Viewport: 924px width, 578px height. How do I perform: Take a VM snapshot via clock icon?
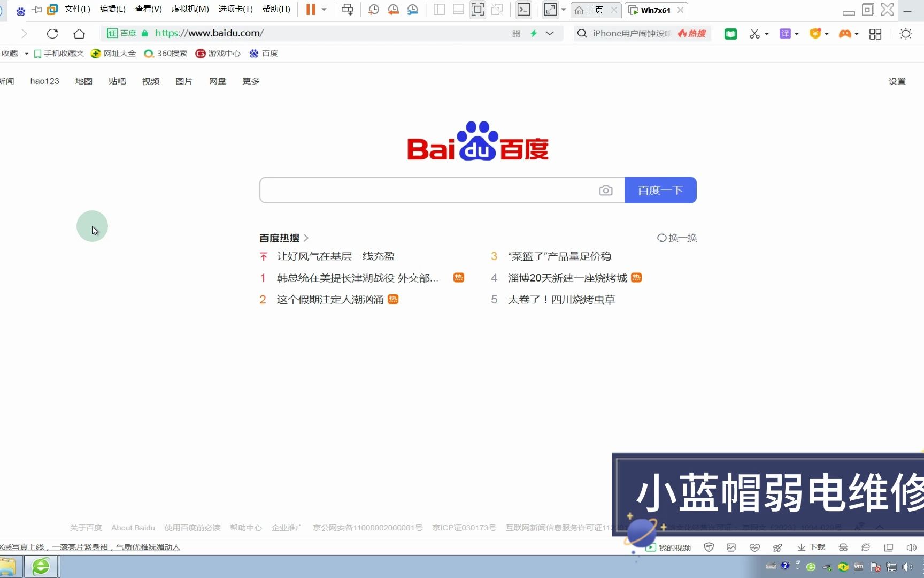[374, 9]
